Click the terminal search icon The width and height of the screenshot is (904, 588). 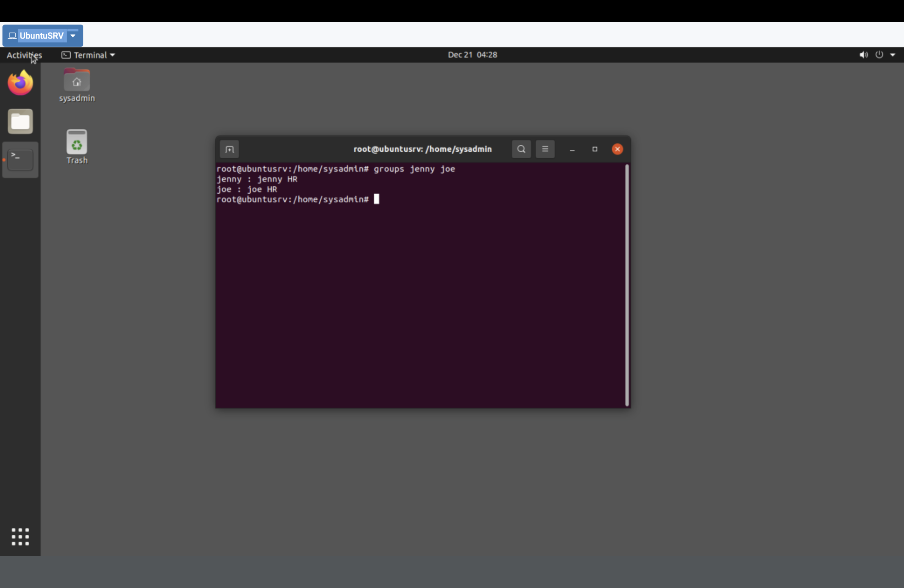pyautogui.click(x=521, y=149)
